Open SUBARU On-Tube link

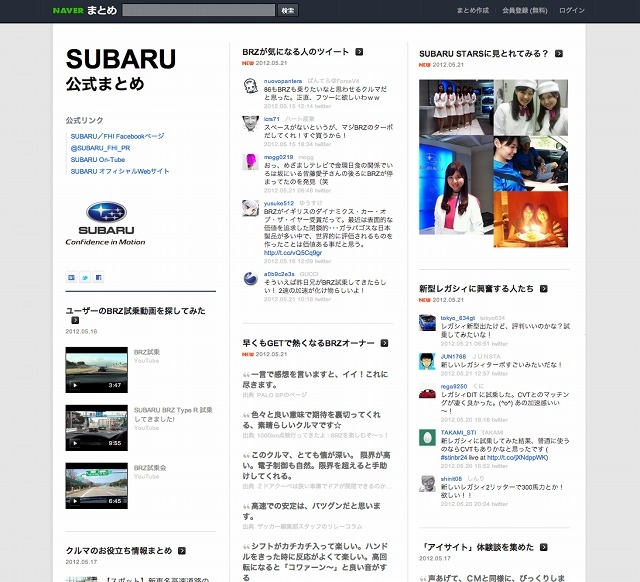[x=98, y=160]
